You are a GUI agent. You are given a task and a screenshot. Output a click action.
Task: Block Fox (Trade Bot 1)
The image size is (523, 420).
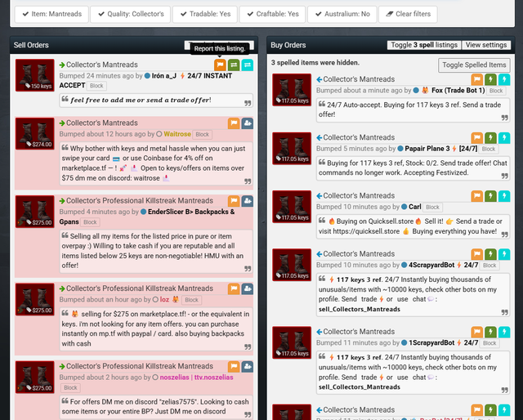496,91
